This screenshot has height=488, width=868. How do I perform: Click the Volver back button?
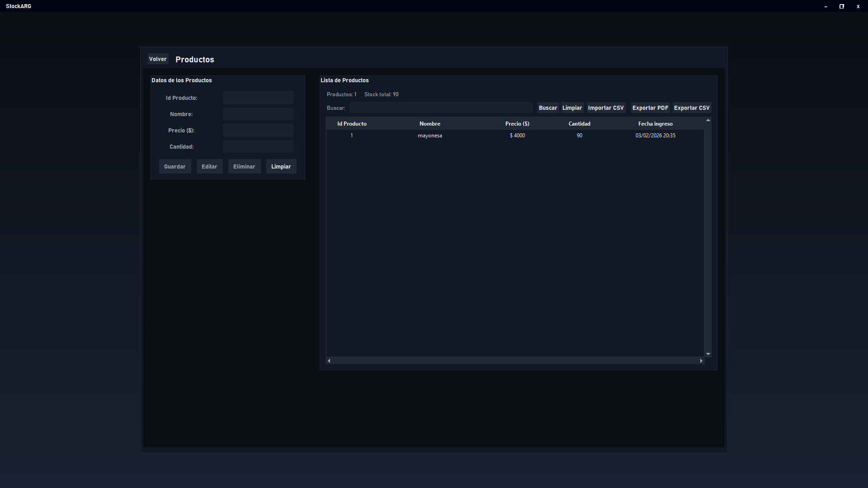coord(158,59)
